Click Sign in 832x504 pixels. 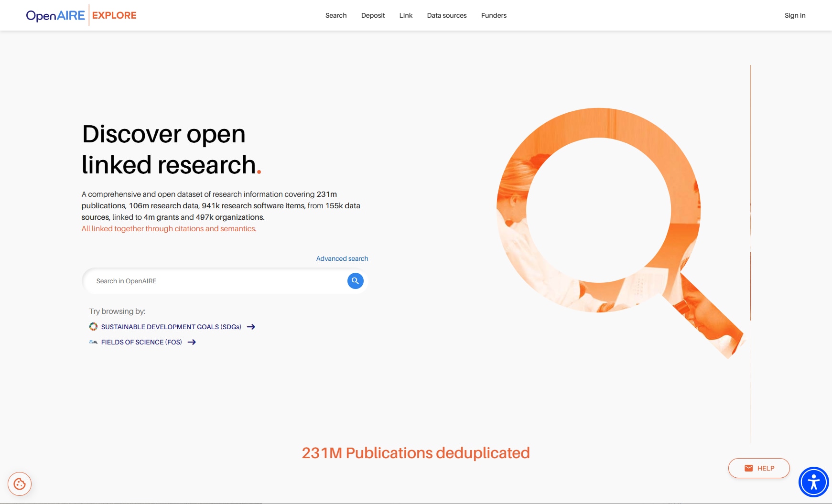[795, 15]
